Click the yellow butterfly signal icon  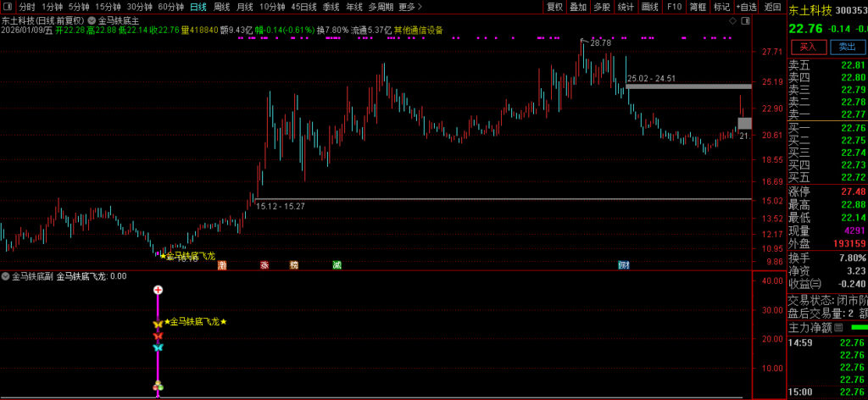click(158, 324)
